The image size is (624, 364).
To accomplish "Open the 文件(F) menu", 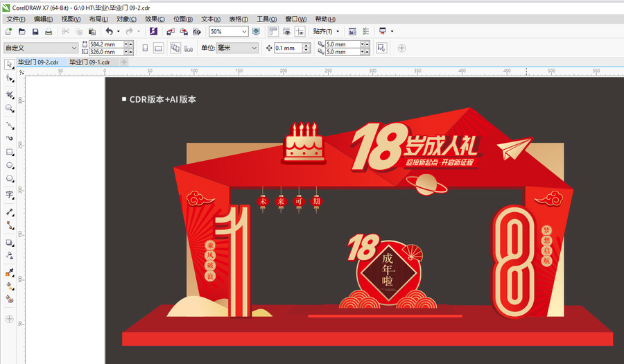I will 15,19.
